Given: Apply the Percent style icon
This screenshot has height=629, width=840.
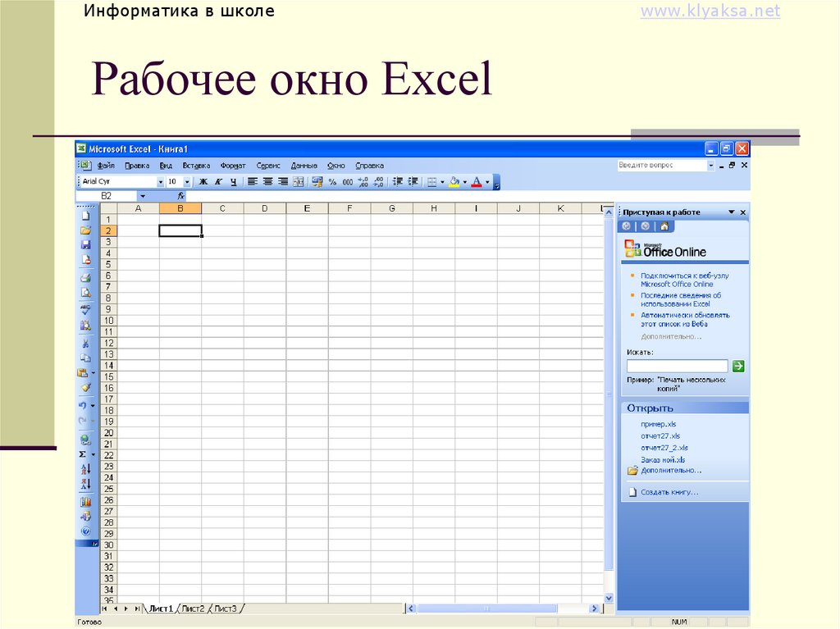Looking at the screenshot, I should pos(333,181).
